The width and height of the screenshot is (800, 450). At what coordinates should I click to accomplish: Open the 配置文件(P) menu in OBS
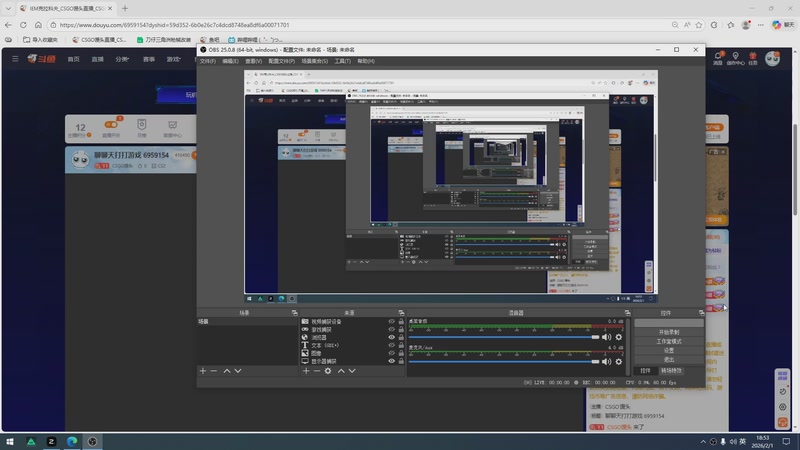click(282, 61)
